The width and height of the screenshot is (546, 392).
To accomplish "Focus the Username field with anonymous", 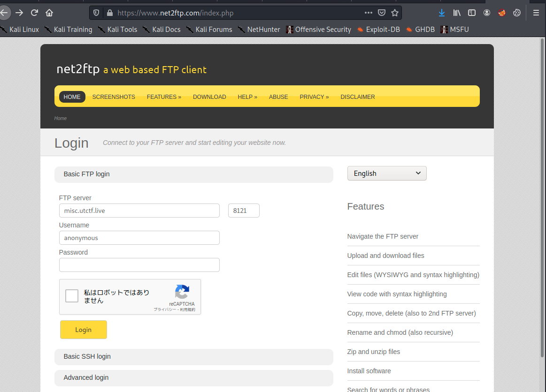I will point(139,238).
